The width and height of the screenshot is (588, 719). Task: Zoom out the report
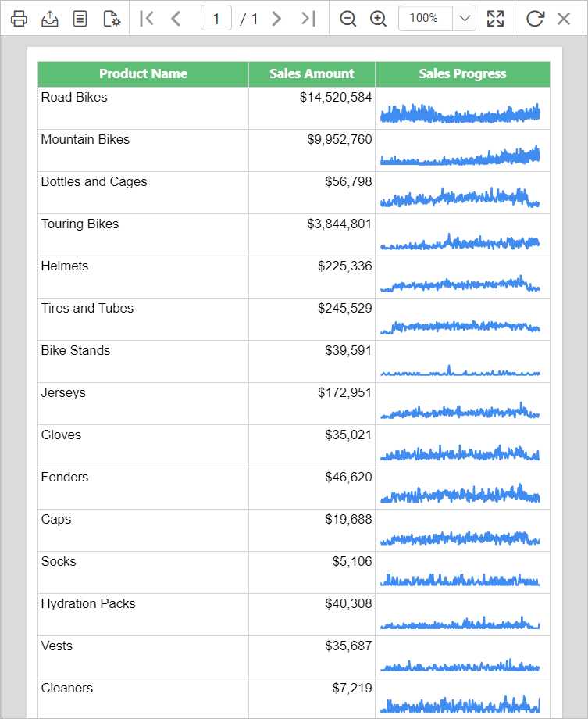coord(348,18)
